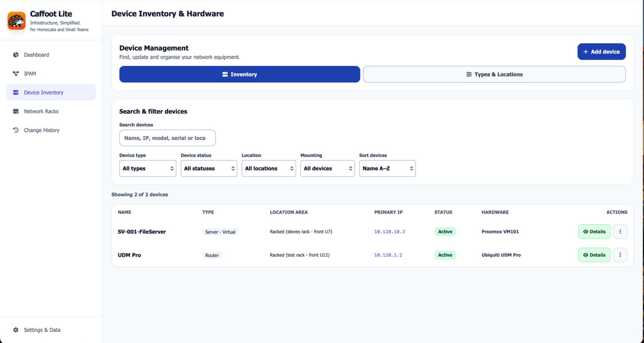The width and height of the screenshot is (644, 343).
Task: Click Racked (steves rack - front U7) location
Action: pos(301,232)
